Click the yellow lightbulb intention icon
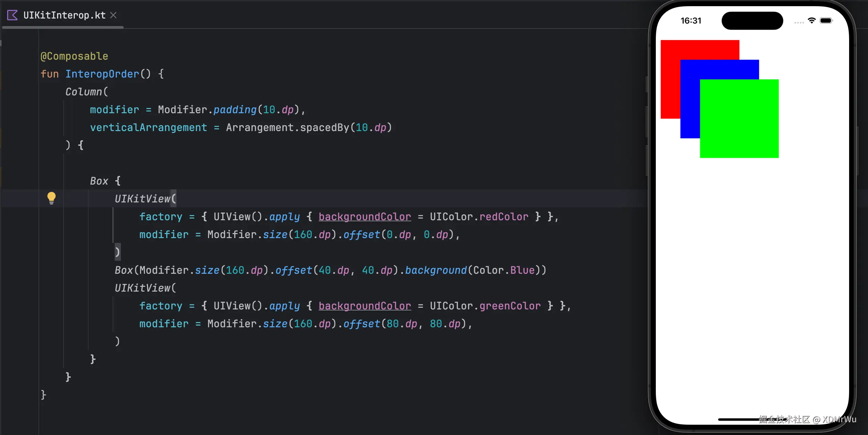Viewport: 868px width, 435px height. (x=51, y=198)
